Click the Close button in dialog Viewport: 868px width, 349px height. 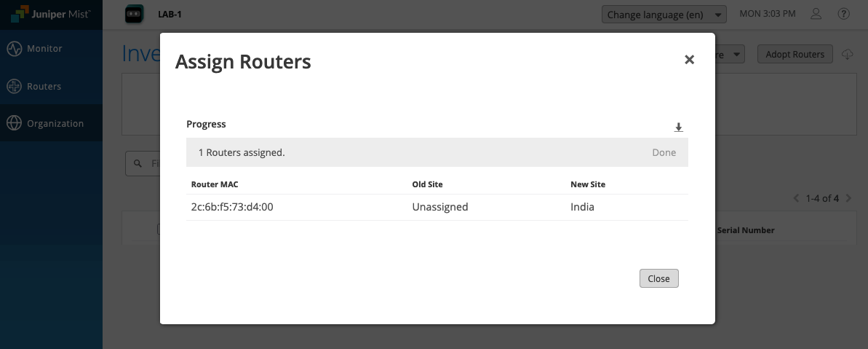point(658,278)
